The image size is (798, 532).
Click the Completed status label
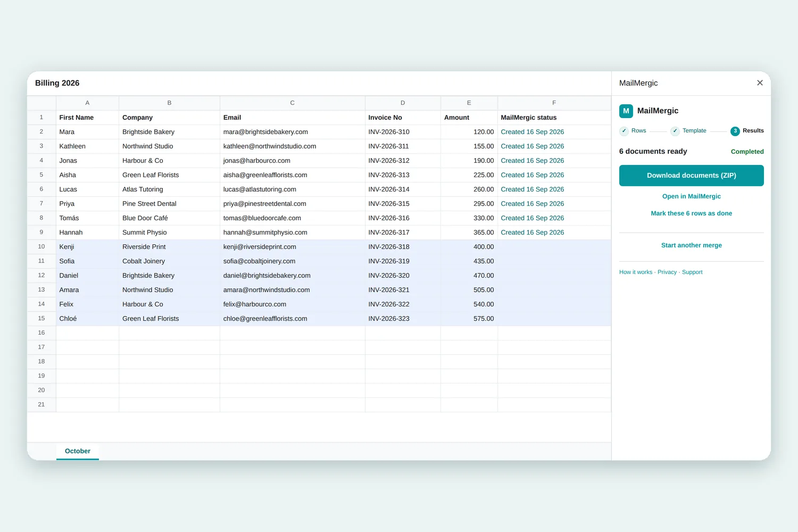tap(747, 152)
